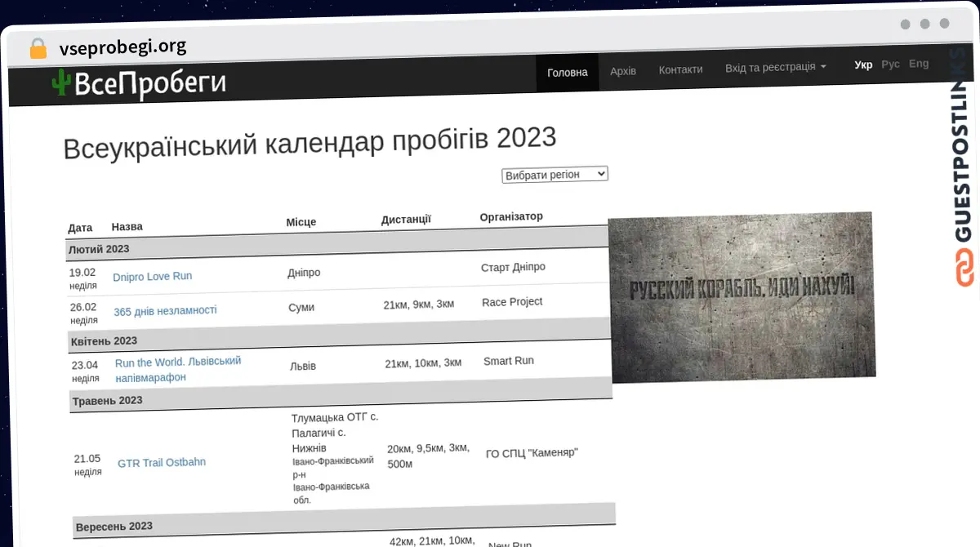Click the cactus logo icon
The height and width of the screenshot is (547, 980).
point(61,83)
